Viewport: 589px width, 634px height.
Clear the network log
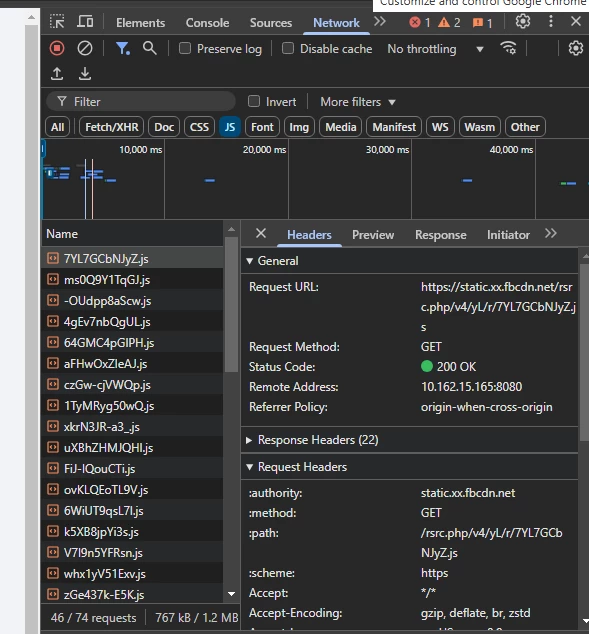(84, 49)
